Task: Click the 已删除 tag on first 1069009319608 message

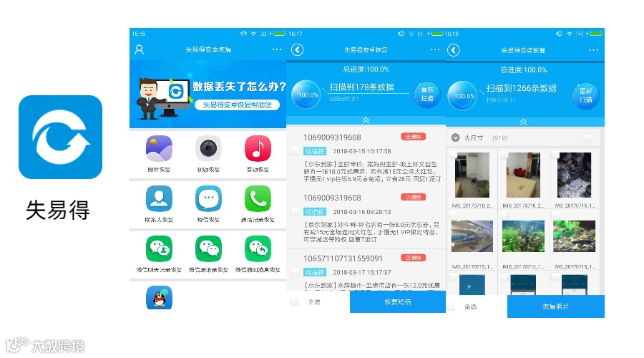Action: (413, 137)
